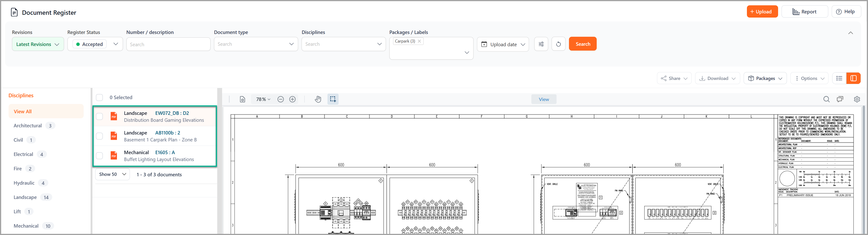
Task: Click 'Buffet Lighting Layout Elevations' text
Action: coord(159,159)
